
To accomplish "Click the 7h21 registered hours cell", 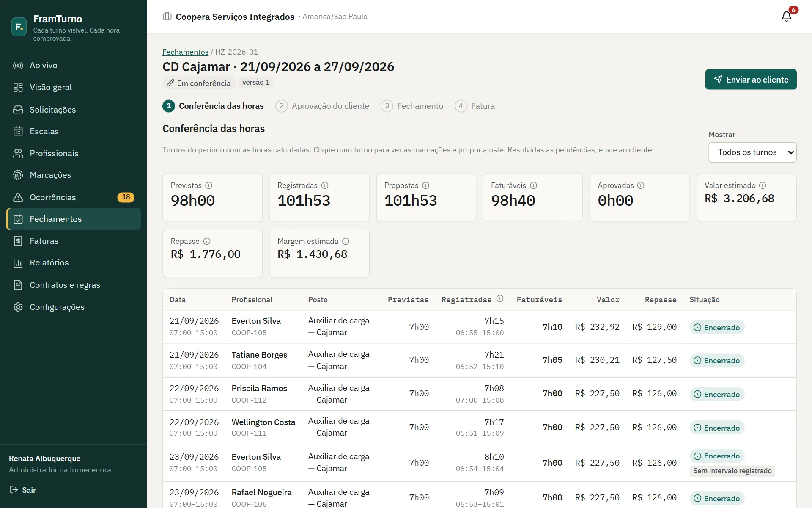I will click(x=494, y=355).
